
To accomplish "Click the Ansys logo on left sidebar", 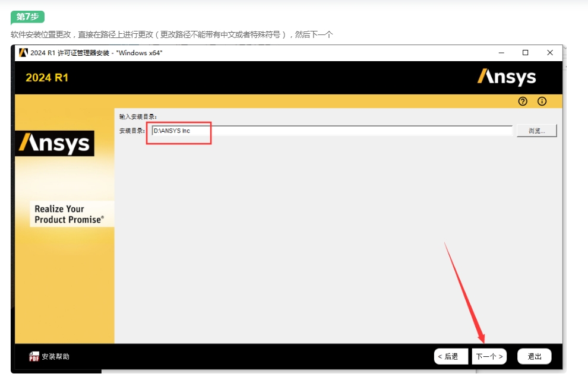I will click(55, 144).
